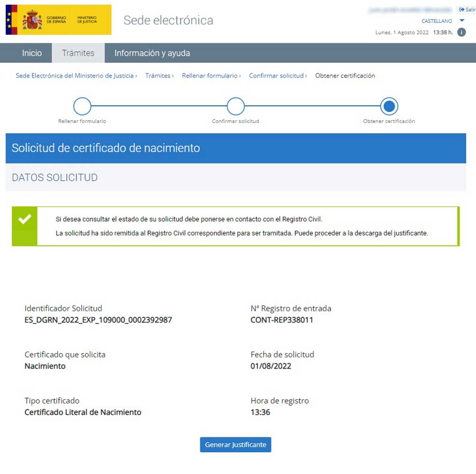Open the Trámites tab in navigation bar

[78, 53]
